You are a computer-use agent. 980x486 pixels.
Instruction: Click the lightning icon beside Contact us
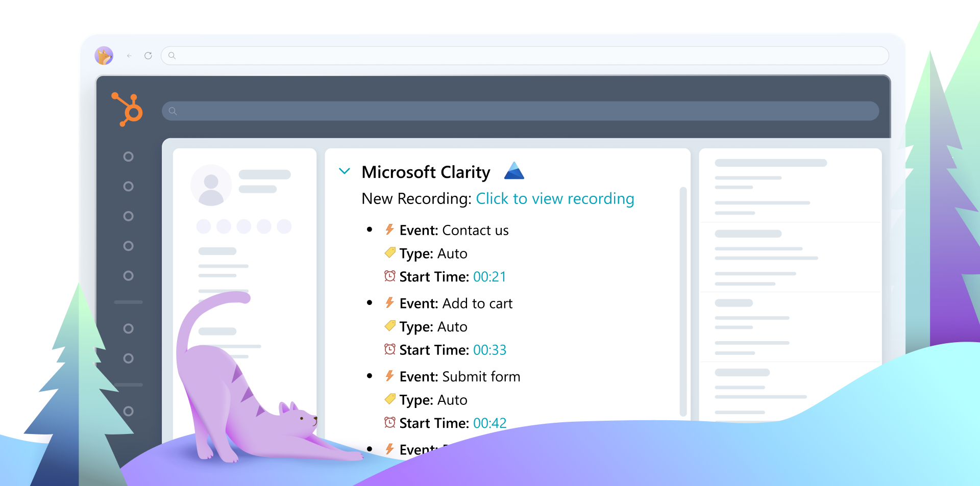tap(389, 229)
